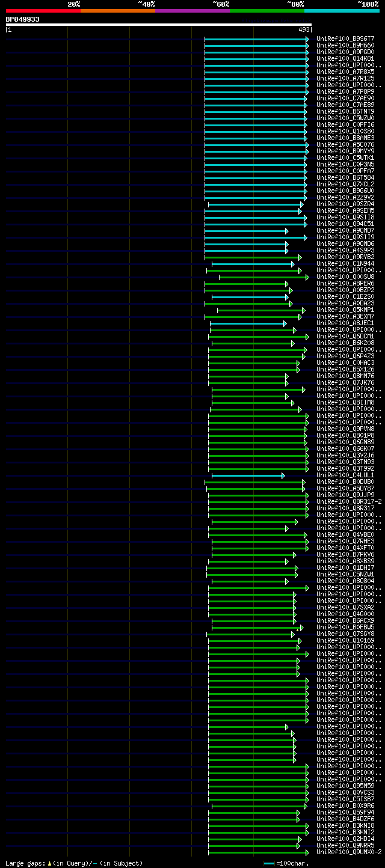The image size is (385, 868).
Task: Click label UniRef100_B0DUB0
Action: [x=345, y=481]
